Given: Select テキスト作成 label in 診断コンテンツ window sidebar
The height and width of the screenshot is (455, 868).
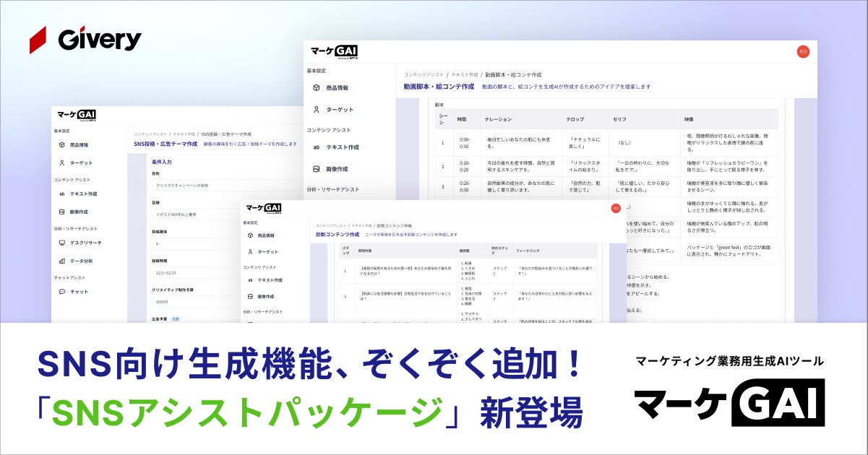Looking at the screenshot, I should [x=271, y=280].
